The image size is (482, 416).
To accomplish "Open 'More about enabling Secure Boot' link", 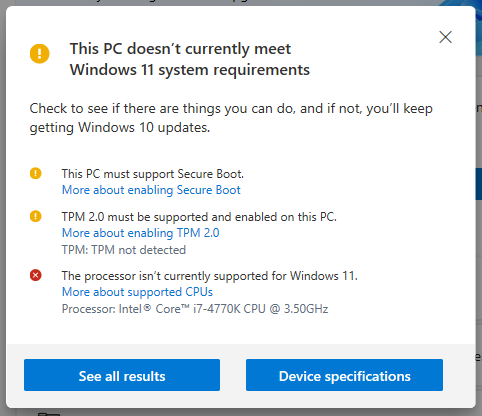I will coord(151,190).
